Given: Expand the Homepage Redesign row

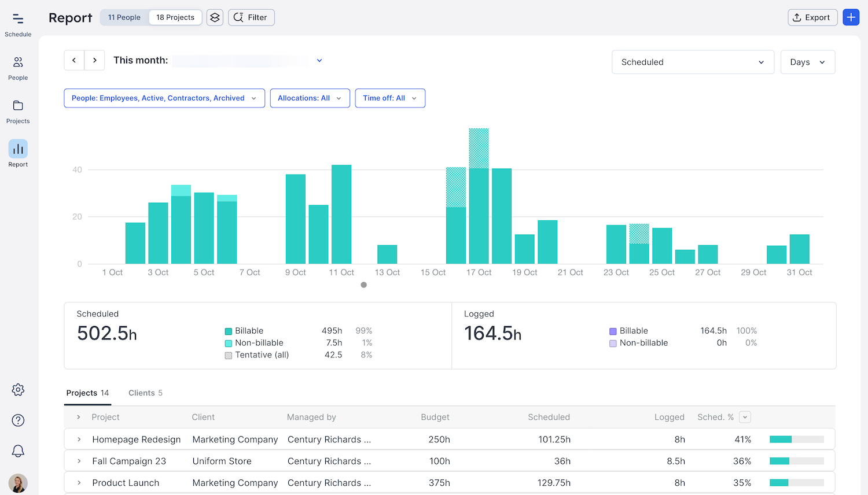Looking at the screenshot, I should [79, 439].
